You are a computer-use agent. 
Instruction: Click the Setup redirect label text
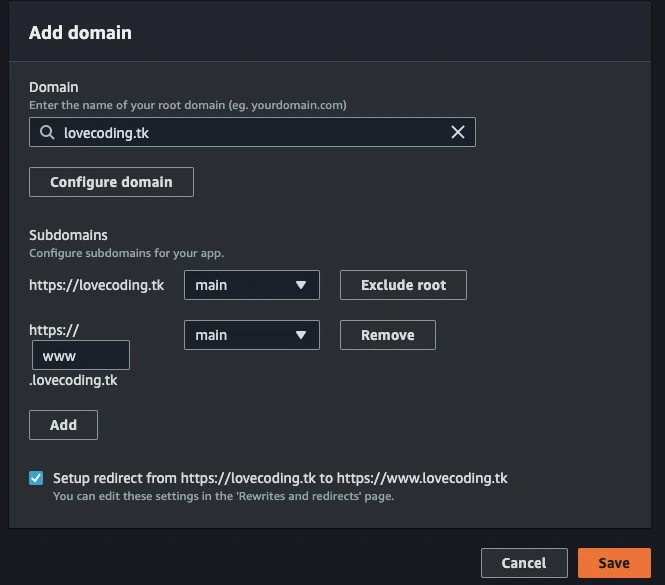point(280,478)
